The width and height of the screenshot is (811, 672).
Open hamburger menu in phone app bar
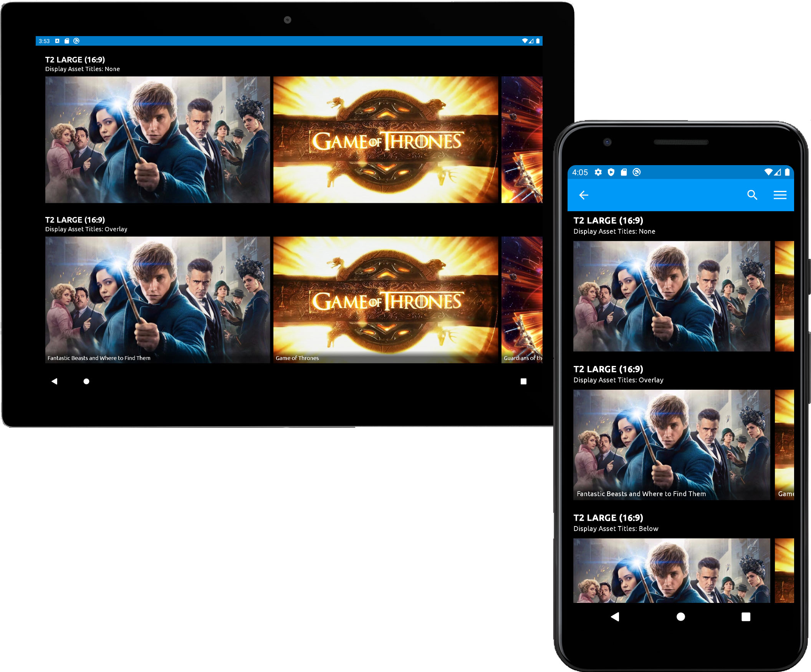[780, 195]
